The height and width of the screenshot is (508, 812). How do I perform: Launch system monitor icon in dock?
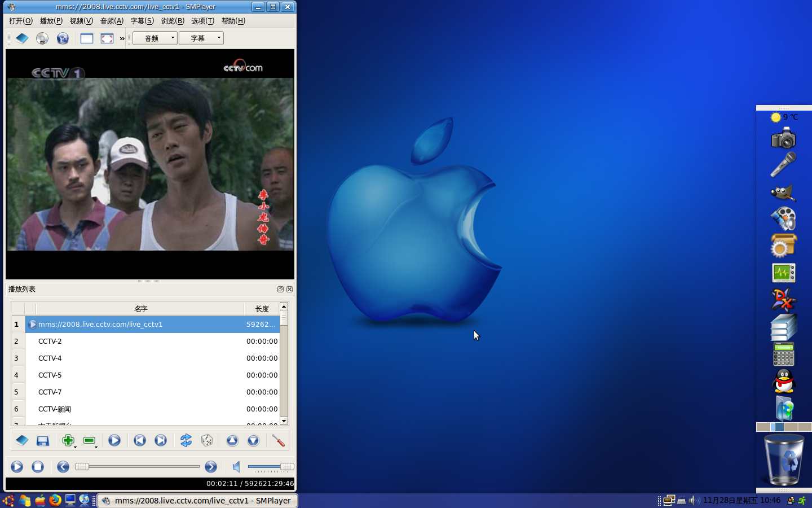784,273
